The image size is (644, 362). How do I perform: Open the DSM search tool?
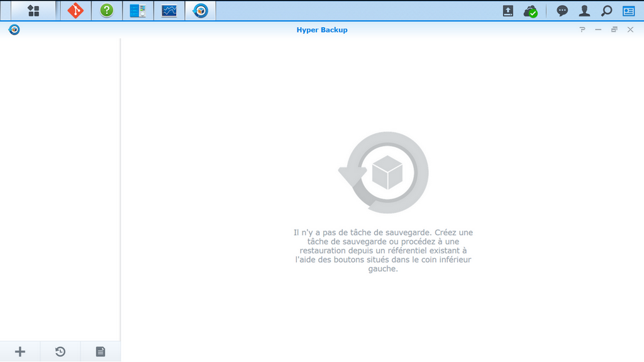point(607,11)
